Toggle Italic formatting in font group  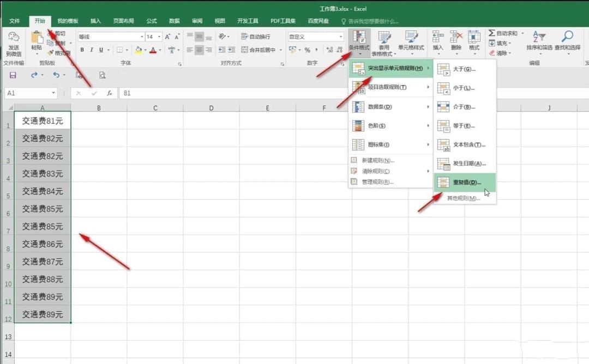pos(91,50)
